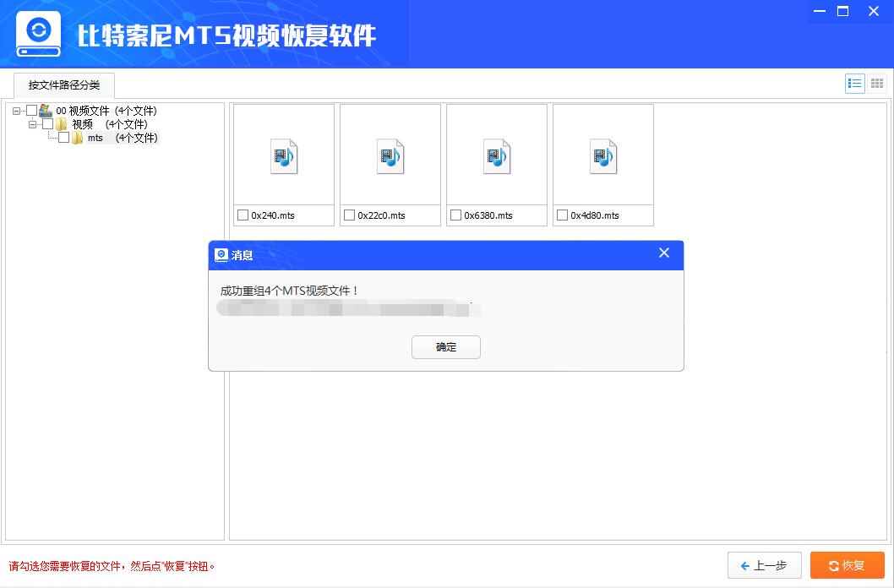Collapse the 视频 tree node
The image size is (894, 588).
click(x=32, y=124)
